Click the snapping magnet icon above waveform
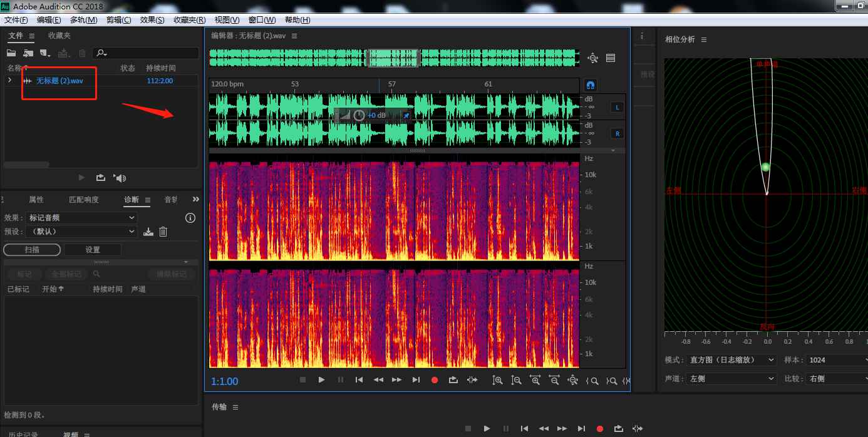Viewport: 868px width, 437px height. [590, 85]
